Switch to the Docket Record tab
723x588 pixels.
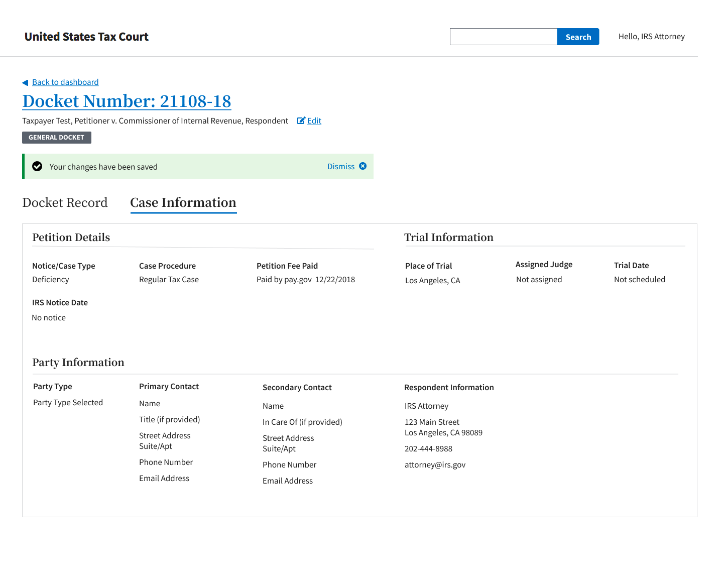pos(65,202)
